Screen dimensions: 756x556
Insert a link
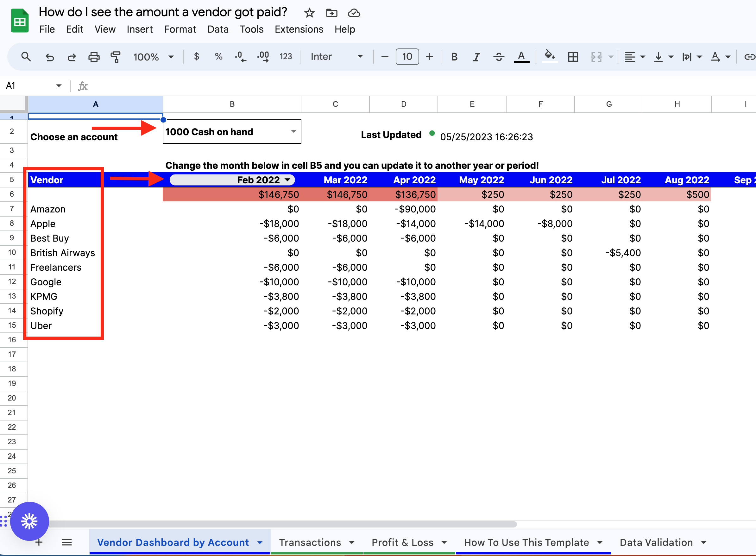click(x=750, y=57)
